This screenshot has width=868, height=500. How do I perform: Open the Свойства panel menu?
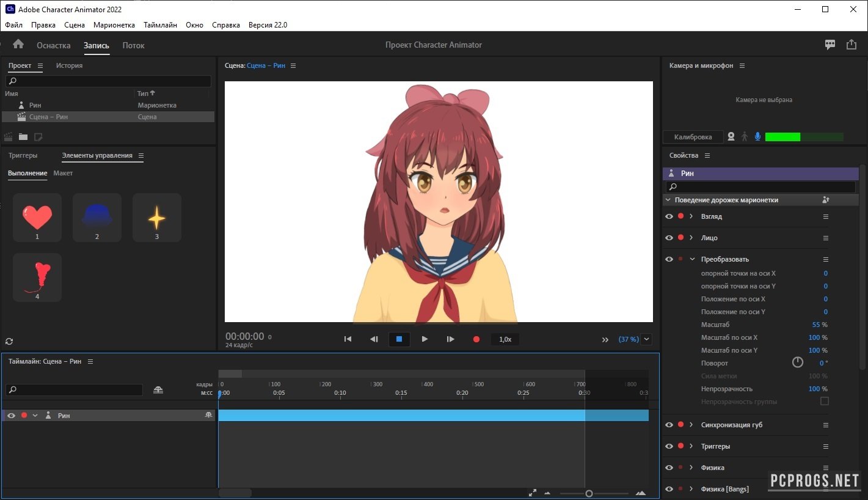pos(707,155)
